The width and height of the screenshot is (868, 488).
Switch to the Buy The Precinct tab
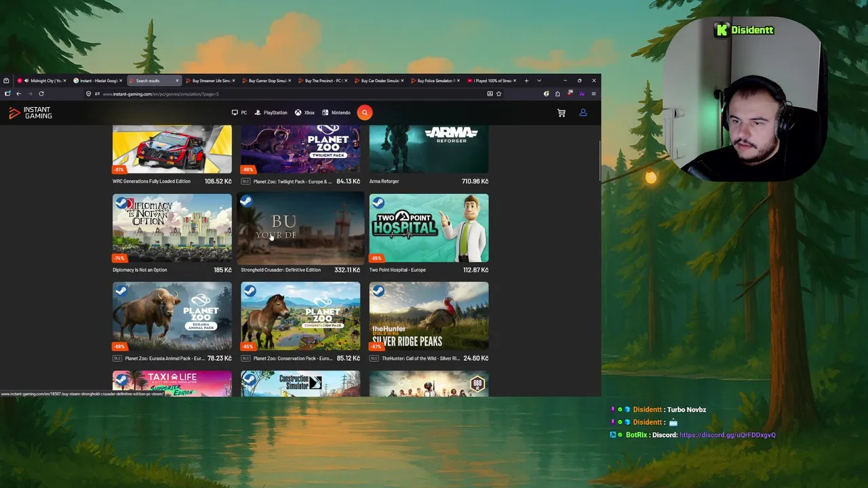(x=323, y=81)
